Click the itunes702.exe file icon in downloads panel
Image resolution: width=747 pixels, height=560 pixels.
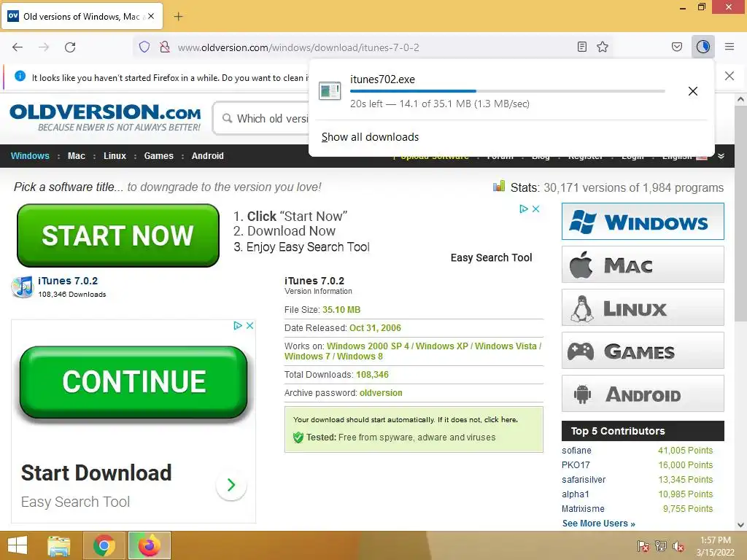click(330, 91)
